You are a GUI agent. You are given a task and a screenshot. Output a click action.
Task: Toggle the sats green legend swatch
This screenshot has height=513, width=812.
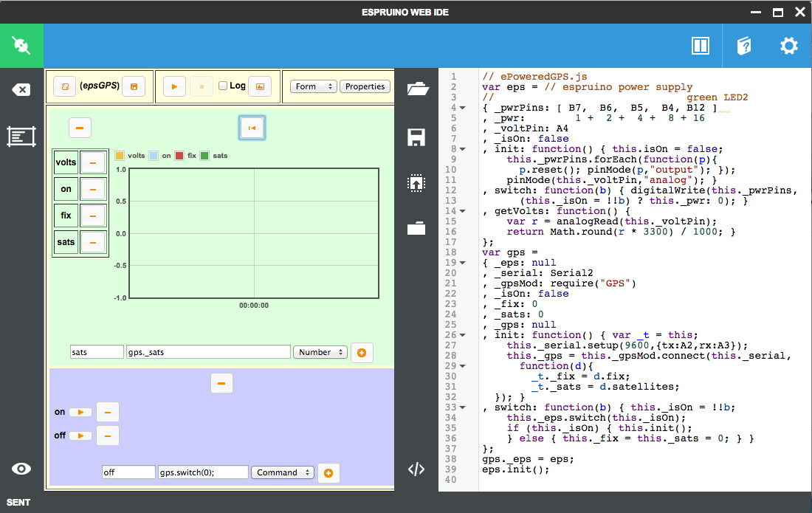[x=204, y=155]
